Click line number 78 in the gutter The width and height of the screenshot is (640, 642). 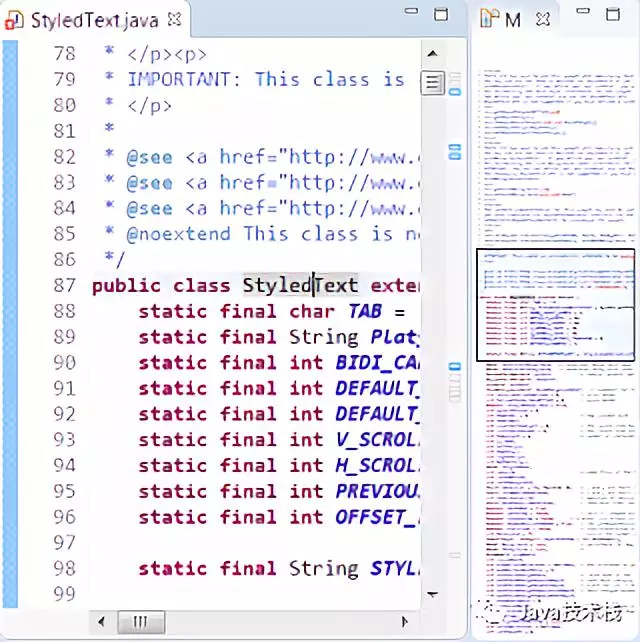[65, 54]
